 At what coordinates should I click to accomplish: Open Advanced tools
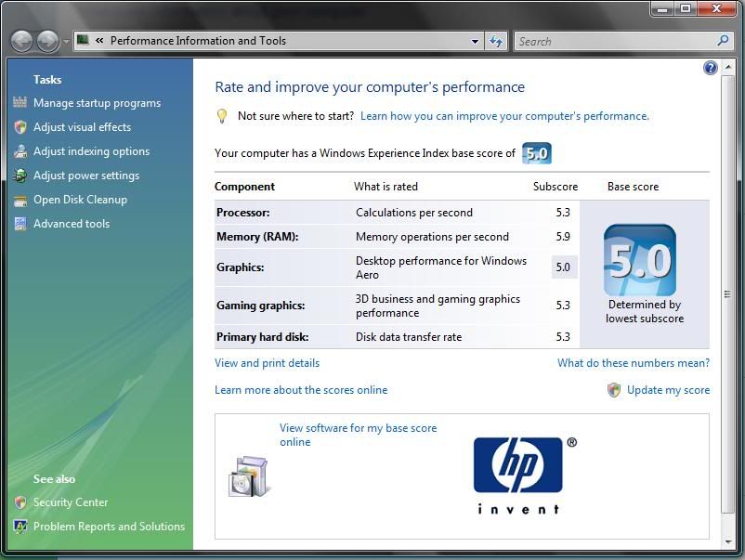point(72,224)
